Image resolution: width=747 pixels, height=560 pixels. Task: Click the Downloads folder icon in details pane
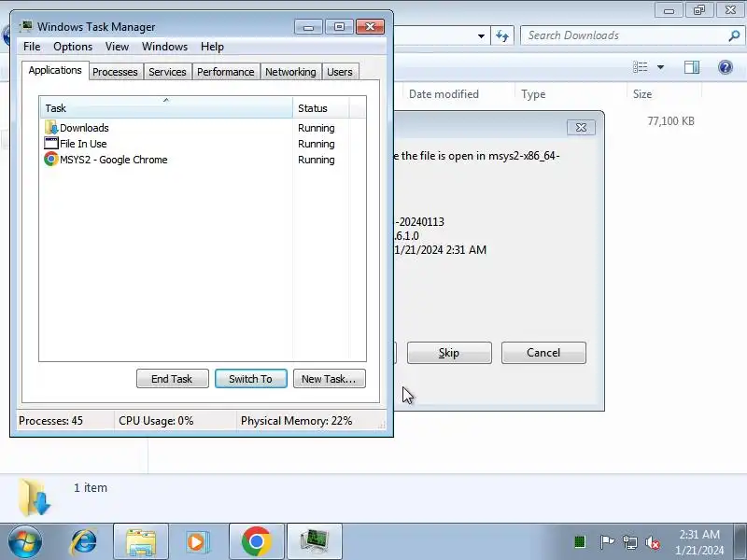tap(35, 497)
